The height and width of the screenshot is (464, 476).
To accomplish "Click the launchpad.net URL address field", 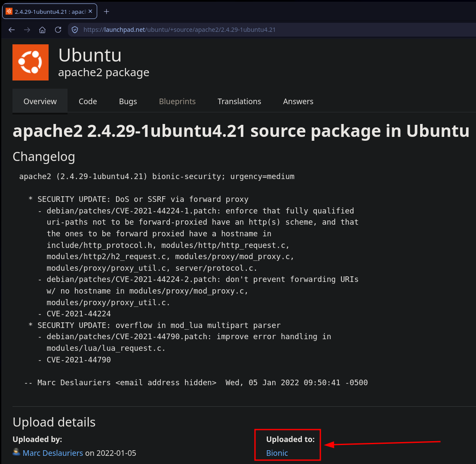I will 272,30.
